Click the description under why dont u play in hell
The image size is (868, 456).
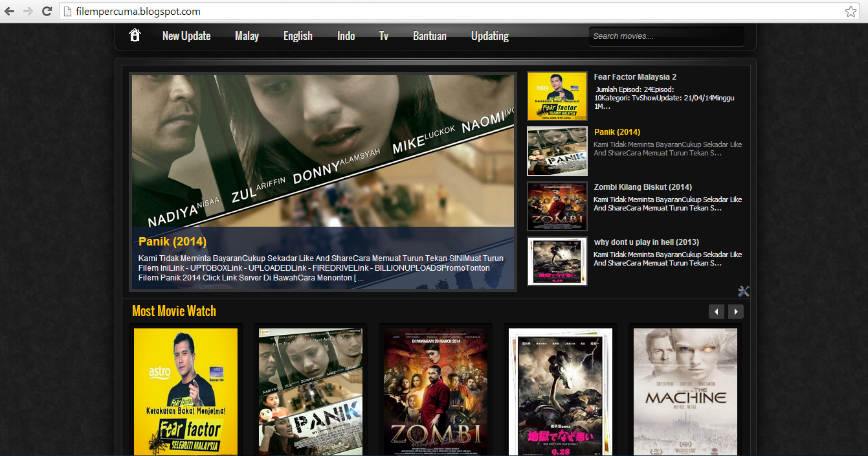[668, 259]
